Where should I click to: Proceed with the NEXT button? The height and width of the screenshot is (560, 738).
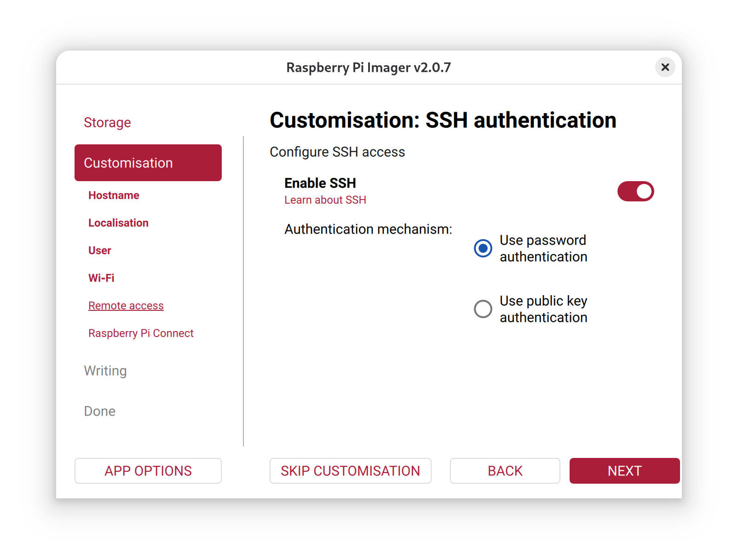pyautogui.click(x=625, y=471)
